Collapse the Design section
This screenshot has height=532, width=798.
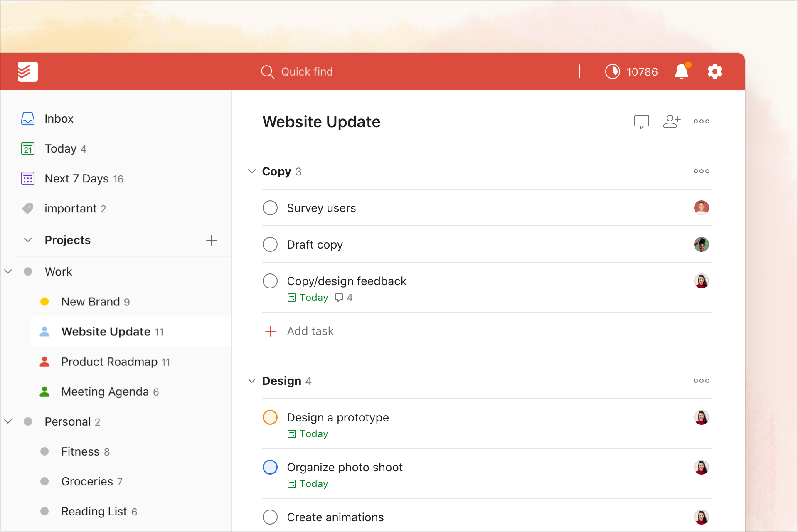[x=251, y=380]
